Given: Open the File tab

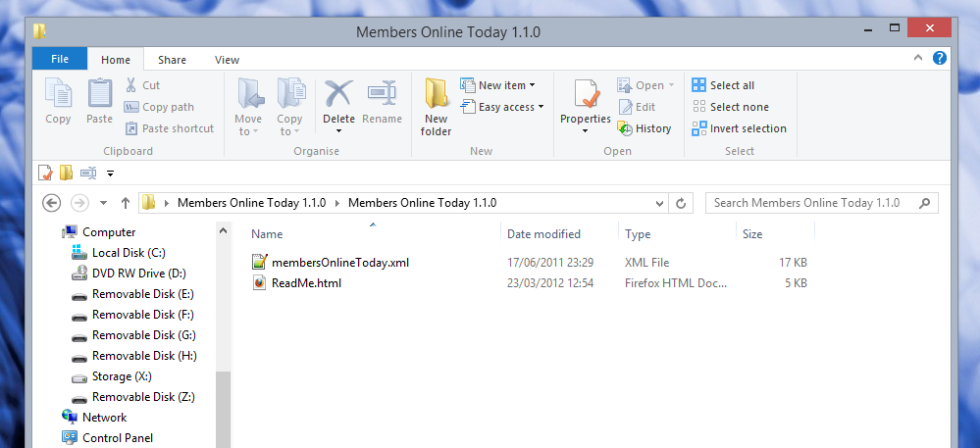Looking at the screenshot, I should (60, 60).
